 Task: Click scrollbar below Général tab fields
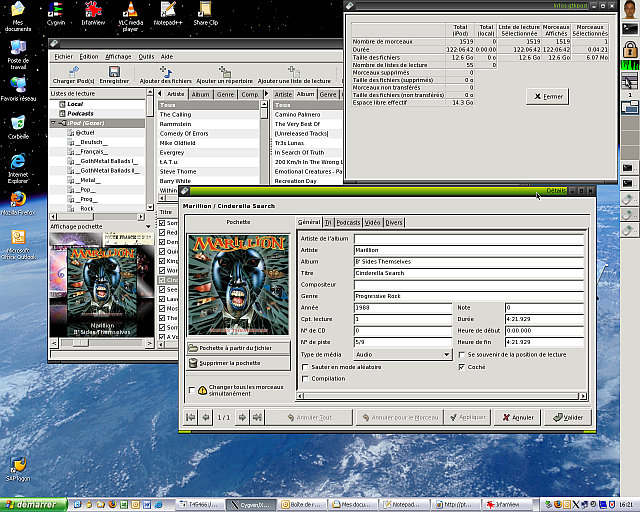[442, 396]
